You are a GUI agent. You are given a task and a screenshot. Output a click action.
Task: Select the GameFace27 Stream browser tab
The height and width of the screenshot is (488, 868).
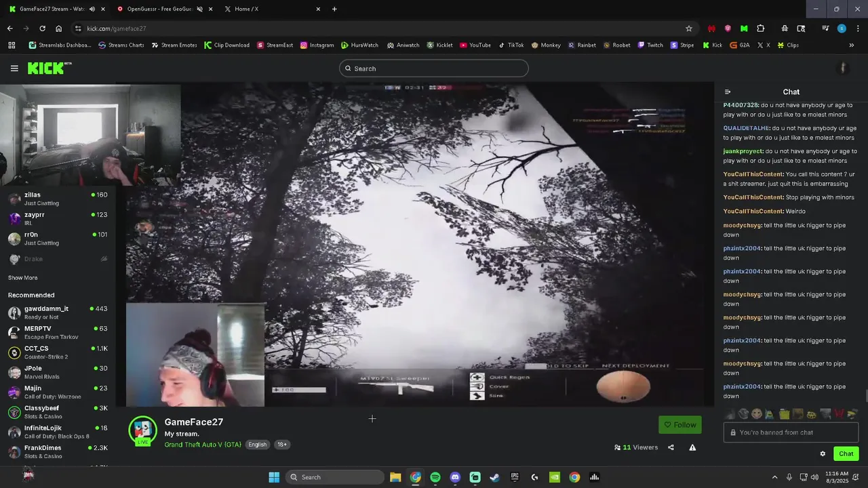click(56, 9)
